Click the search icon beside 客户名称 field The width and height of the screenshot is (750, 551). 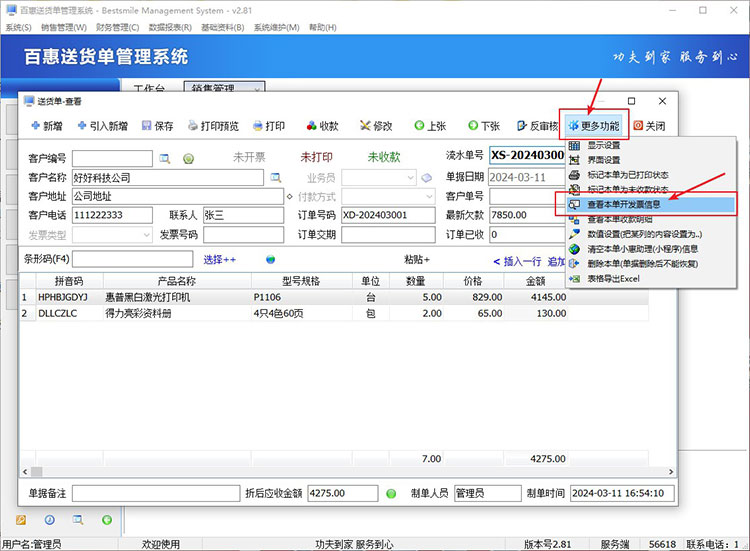pos(276,177)
